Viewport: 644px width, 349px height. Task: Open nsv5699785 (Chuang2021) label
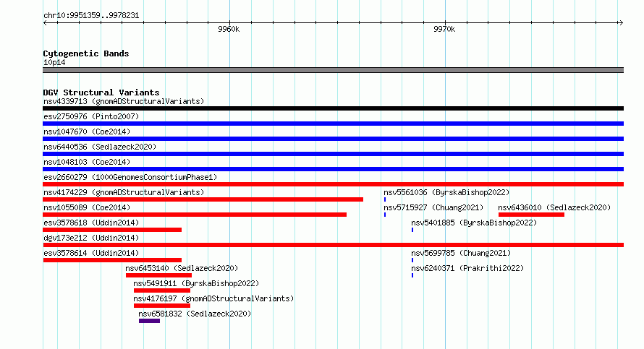pyautogui.click(x=461, y=253)
